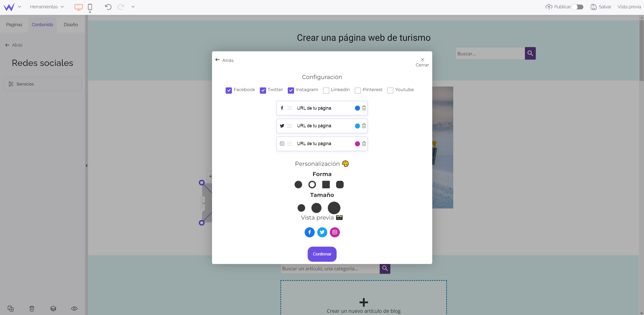This screenshot has height=315, width=644.
Task: Select the outlined circle shape
Action: (312, 185)
